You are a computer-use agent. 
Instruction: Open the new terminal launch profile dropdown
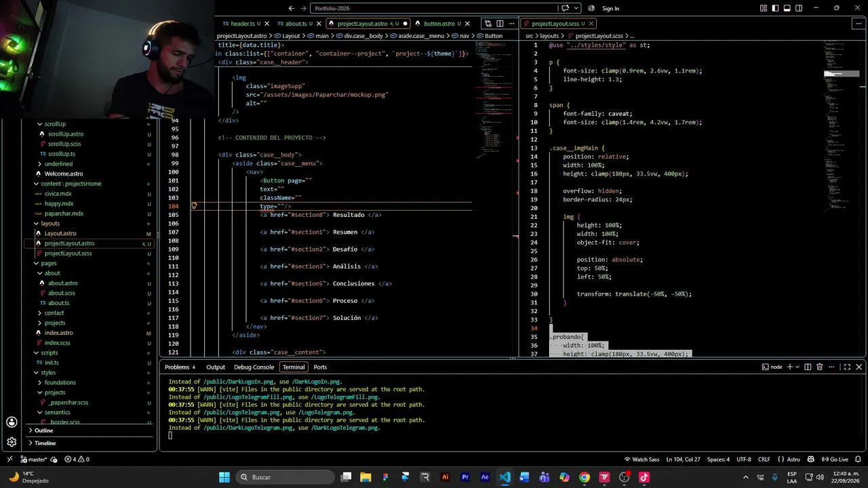click(797, 367)
